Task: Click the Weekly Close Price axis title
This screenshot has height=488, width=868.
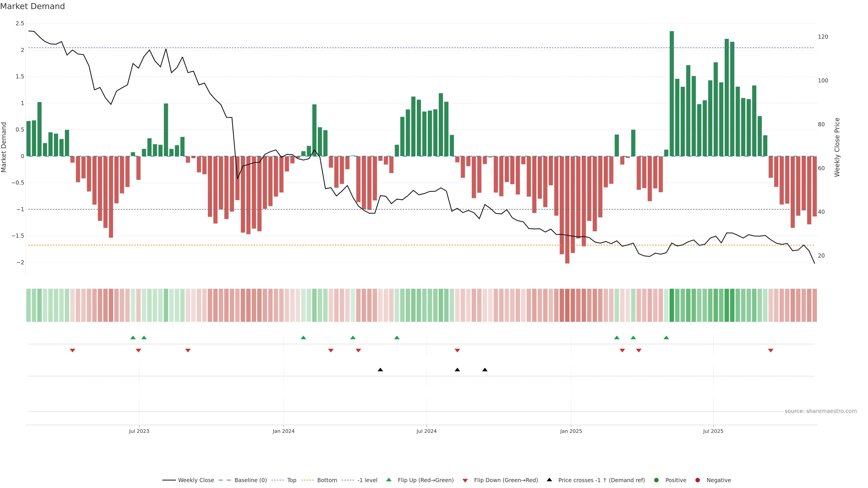Action: coord(837,147)
